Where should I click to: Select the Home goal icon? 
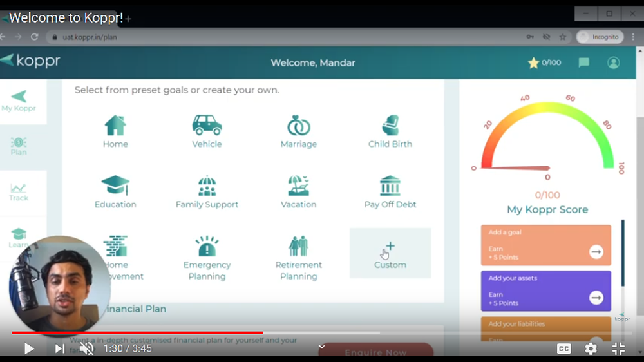click(115, 126)
